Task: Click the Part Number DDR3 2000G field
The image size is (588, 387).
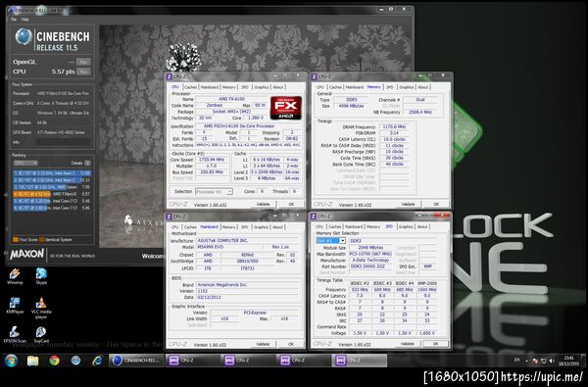Action: point(369,266)
